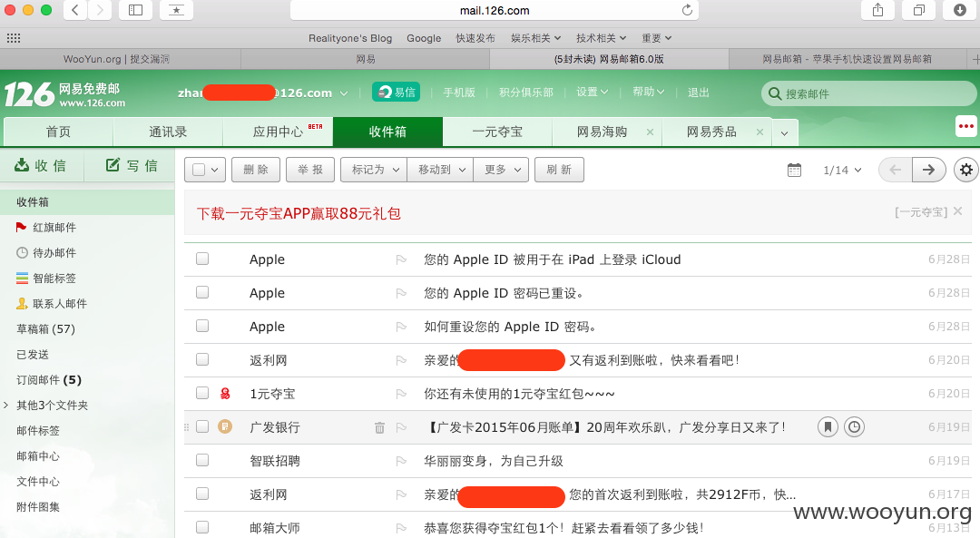Click the Safari forward arrow
This screenshot has height=538, width=980.
100,10
